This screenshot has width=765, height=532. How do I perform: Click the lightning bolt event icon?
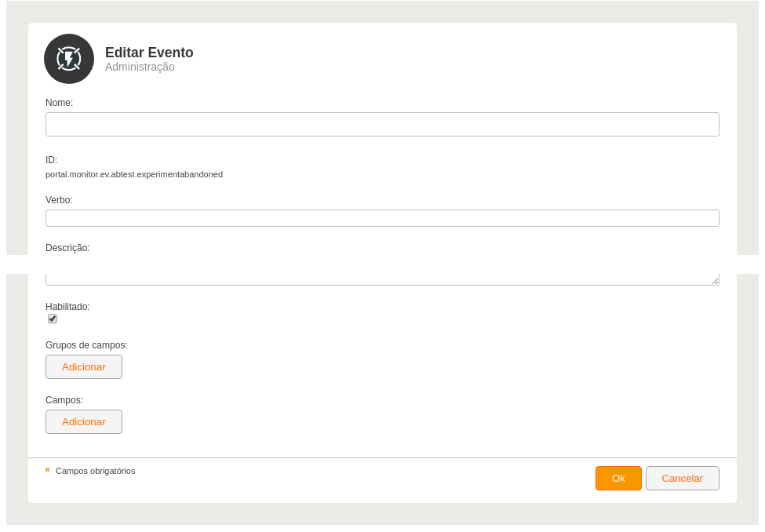(x=69, y=59)
